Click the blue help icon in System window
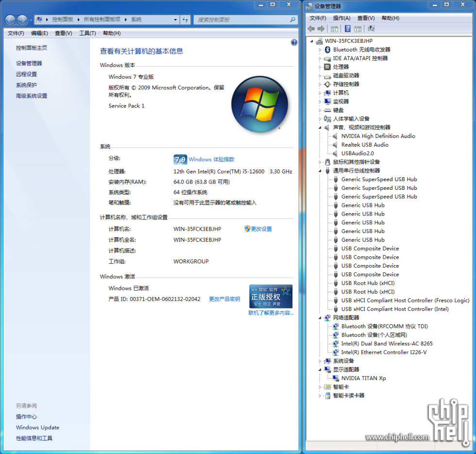 (x=294, y=42)
